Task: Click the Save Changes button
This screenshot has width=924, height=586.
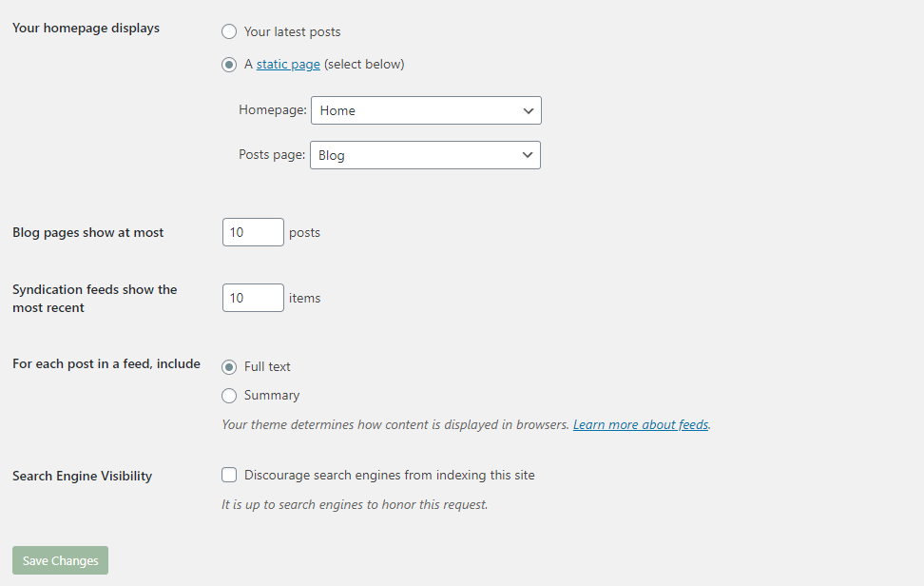Action: 60,560
